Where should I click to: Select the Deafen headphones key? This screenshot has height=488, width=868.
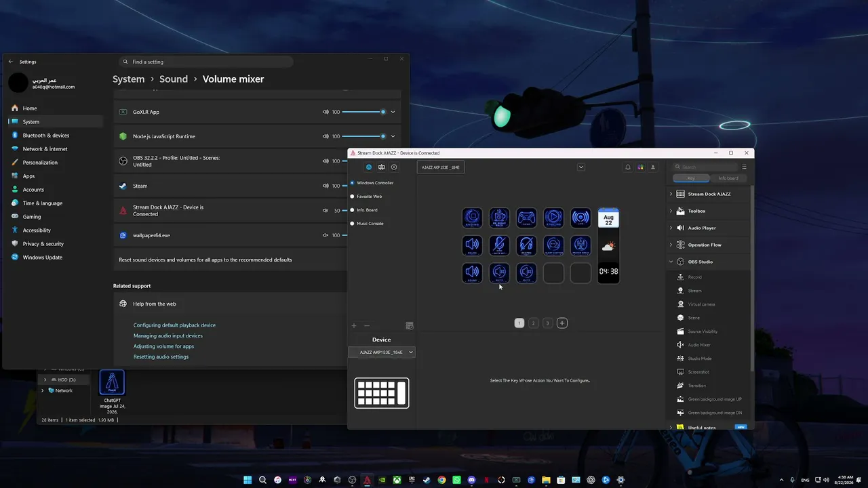point(526,245)
